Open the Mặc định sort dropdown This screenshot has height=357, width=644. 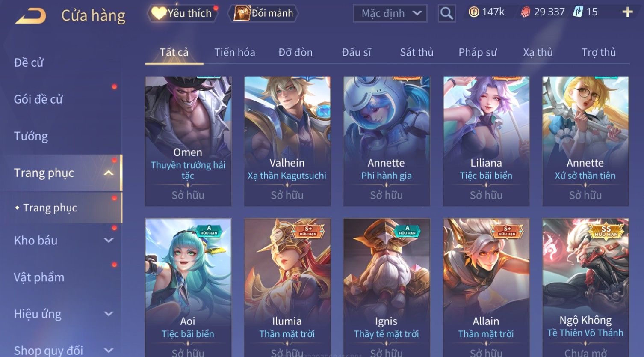click(390, 13)
